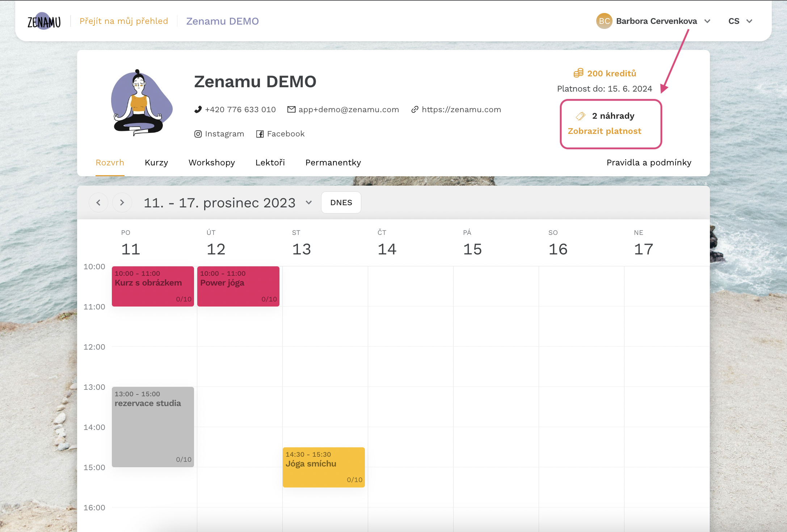Click the Barbora Cervenkova name

coord(657,21)
